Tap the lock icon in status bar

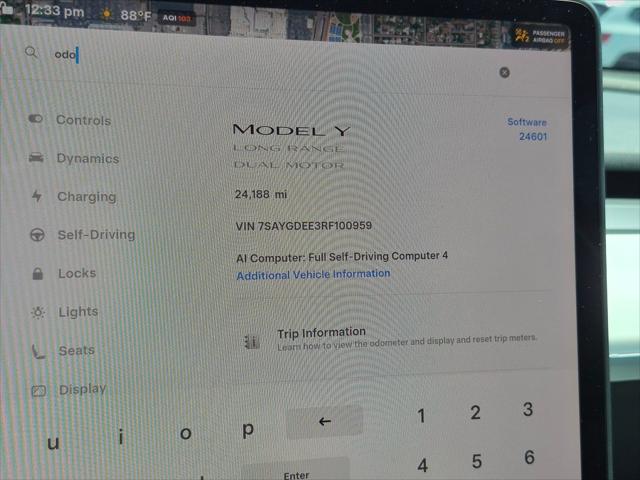click(x=6, y=8)
